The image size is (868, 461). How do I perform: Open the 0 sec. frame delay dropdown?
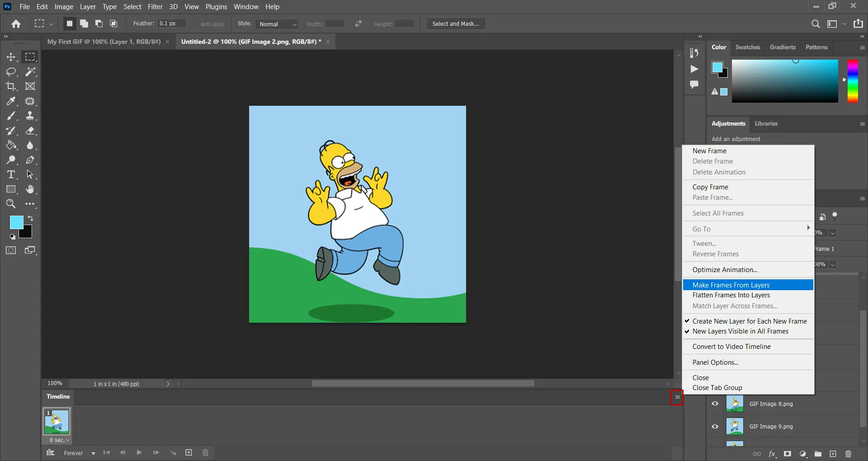point(59,440)
